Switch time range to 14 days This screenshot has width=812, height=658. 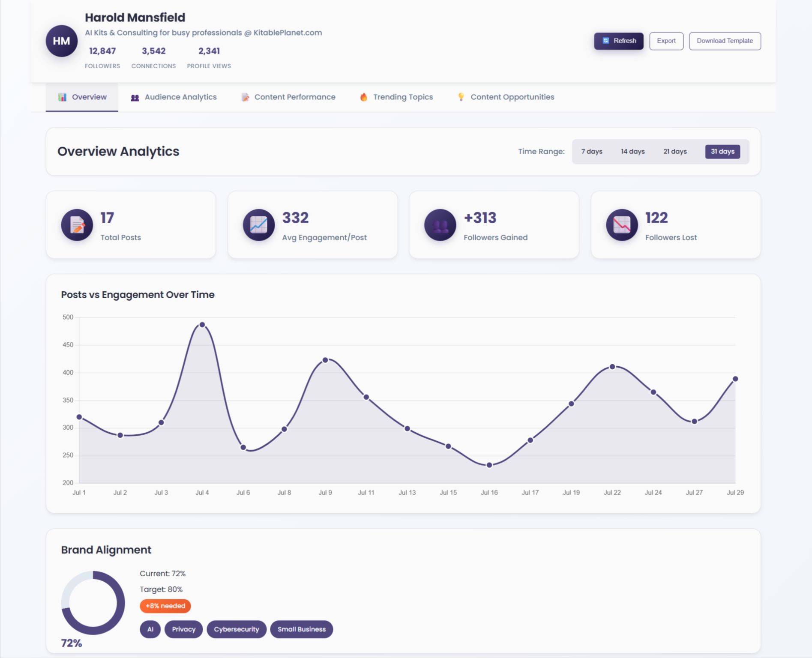(632, 152)
